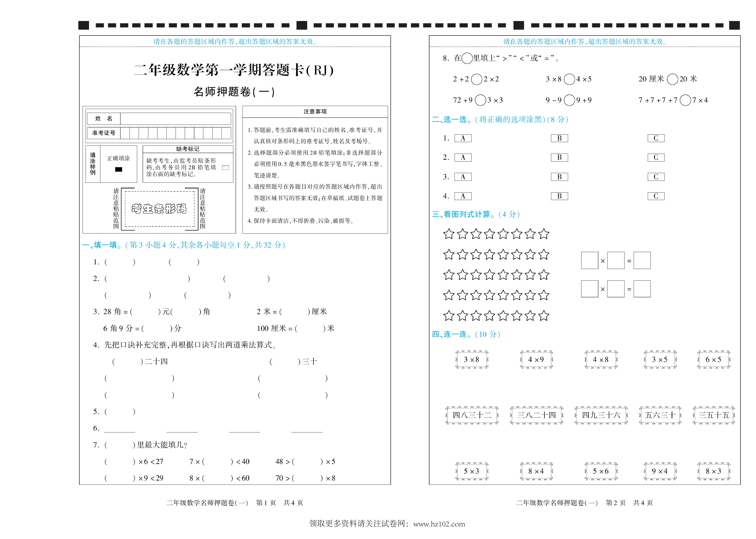Select the circle between 3×8 and 4×5
The height and width of the screenshot is (539, 756).
click(x=569, y=79)
